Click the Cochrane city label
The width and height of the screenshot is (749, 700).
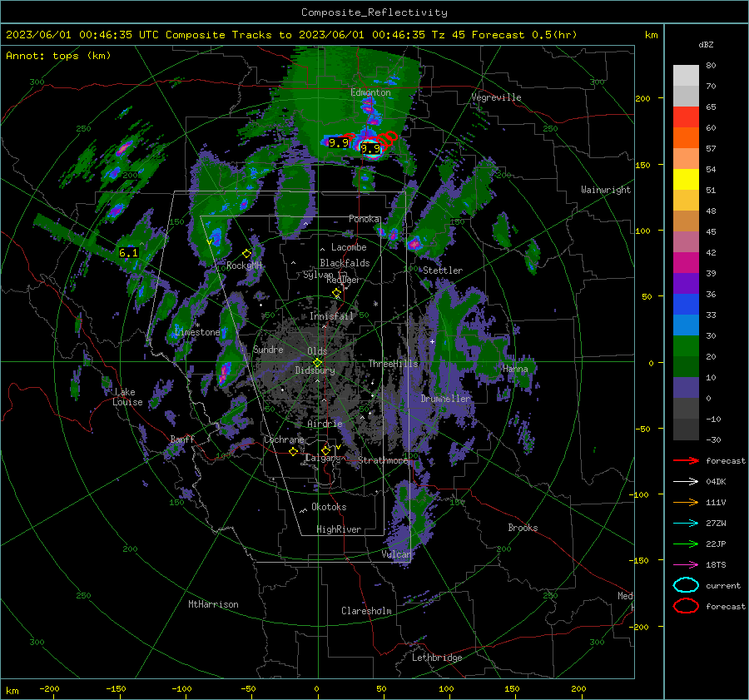[x=284, y=439]
